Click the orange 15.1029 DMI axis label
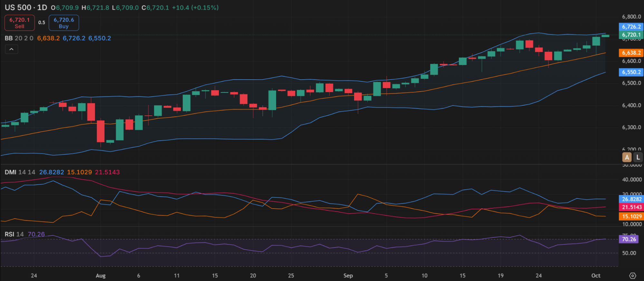644x281 pixels. [631, 217]
